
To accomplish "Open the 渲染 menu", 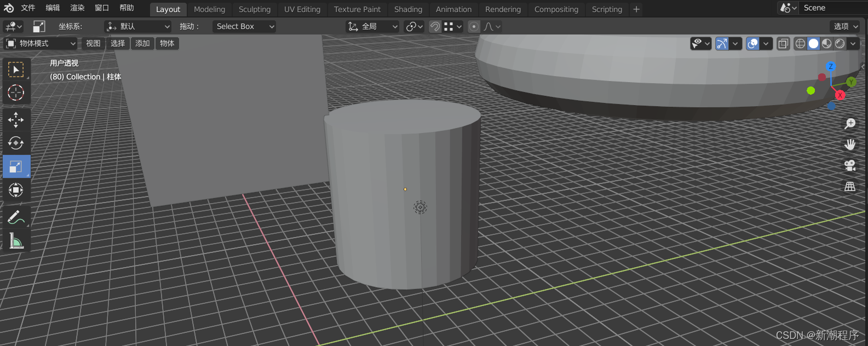I will (77, 8).
